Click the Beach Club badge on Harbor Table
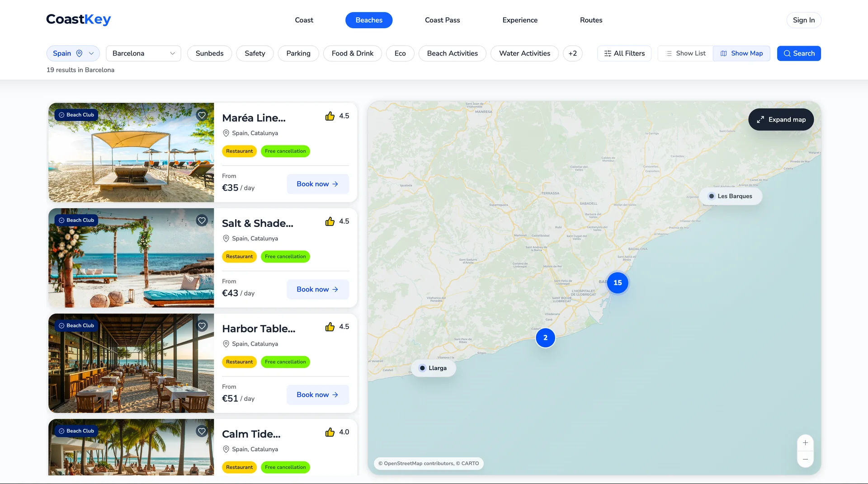Viewport: 868px width, 484px height. coord(76,325)
